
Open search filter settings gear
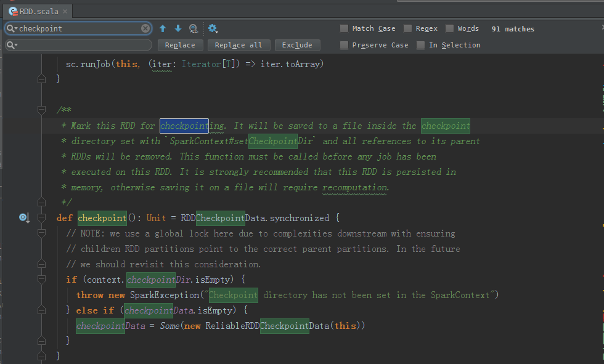coord(213,28)
